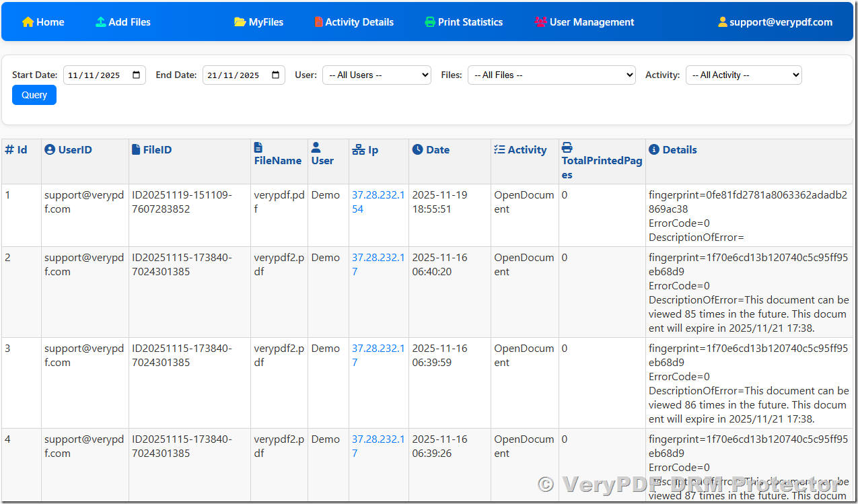Viewport: 858px width, 504px height.
Task: Click the info icon on the Details column
Action: pyautogui.click(x=653, y=149)
